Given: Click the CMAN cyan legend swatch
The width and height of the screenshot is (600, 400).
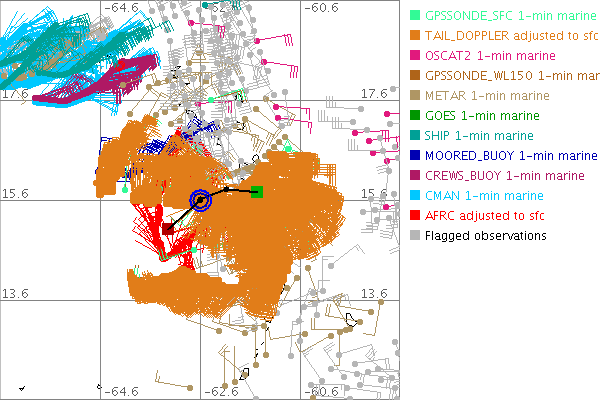Looking at the screenshot, I should click(x=415, y=196).
